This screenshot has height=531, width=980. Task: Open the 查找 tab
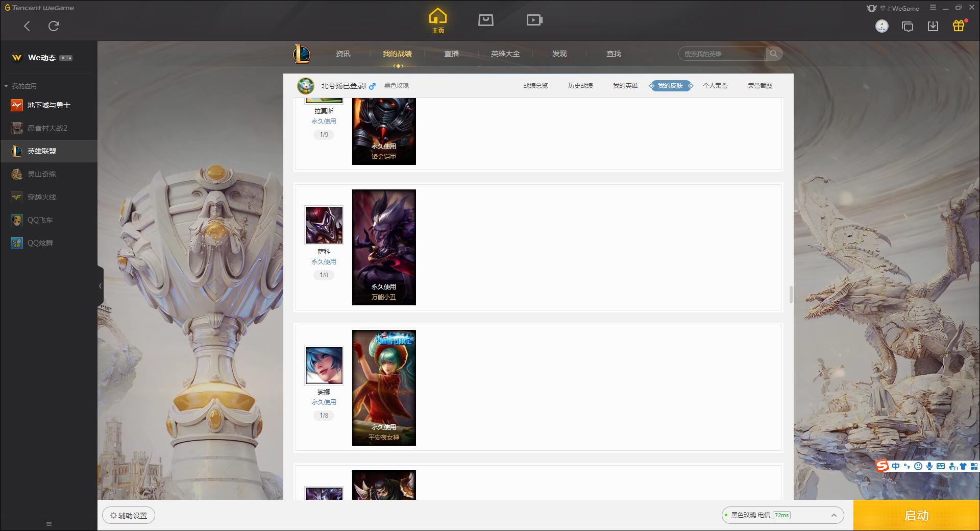pyautogui.click(x=614, y=54)
